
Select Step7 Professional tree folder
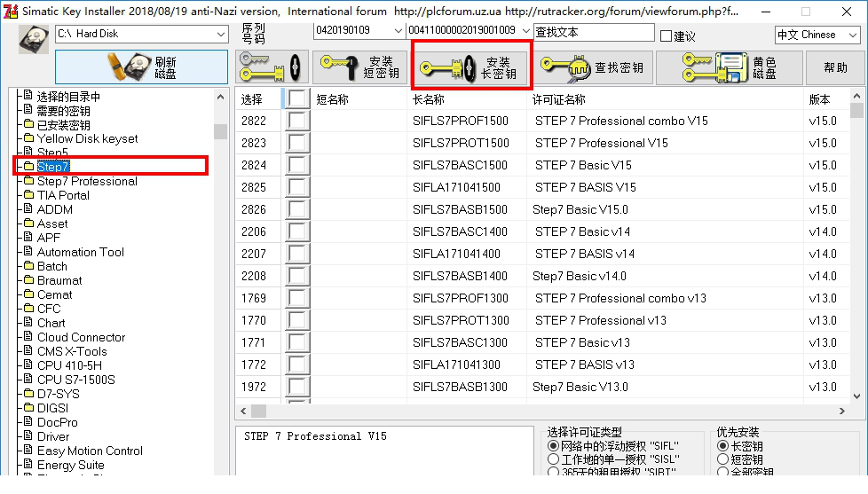[x=87, y=181]
